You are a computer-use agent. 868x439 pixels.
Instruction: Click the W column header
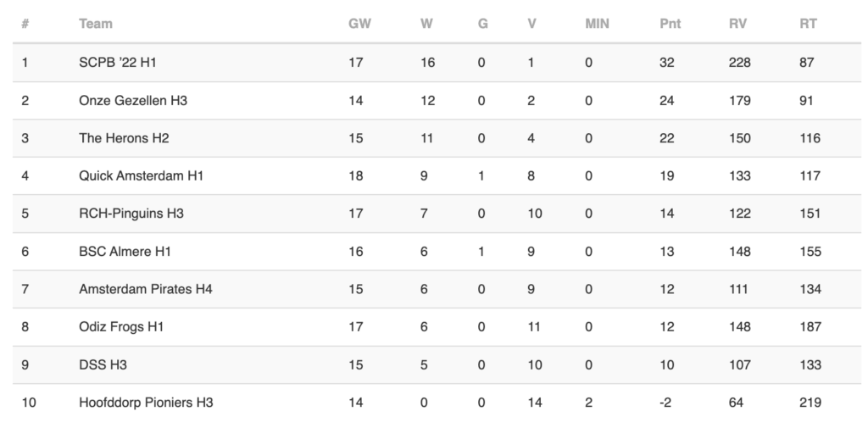tap(426, 24)
